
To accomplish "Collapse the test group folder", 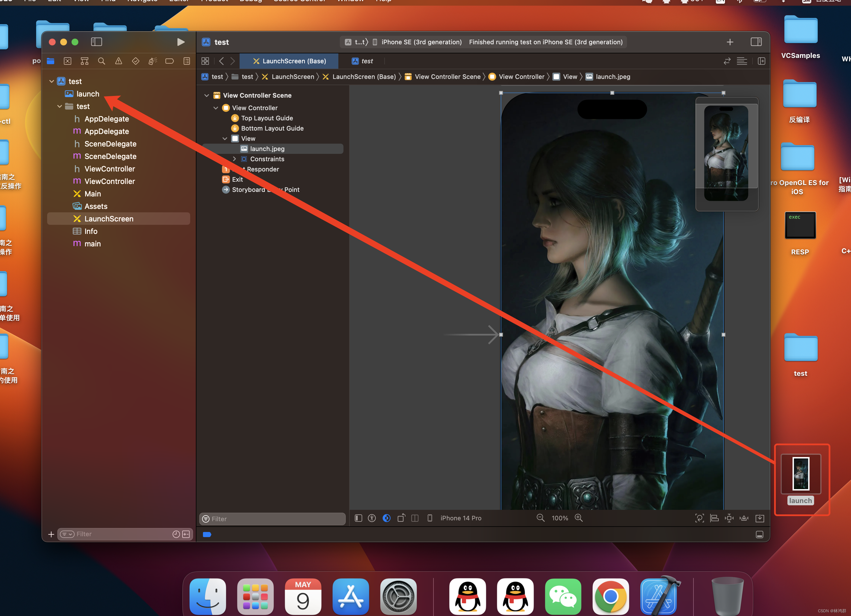I will pyautogui.click(x=60, y=106).
